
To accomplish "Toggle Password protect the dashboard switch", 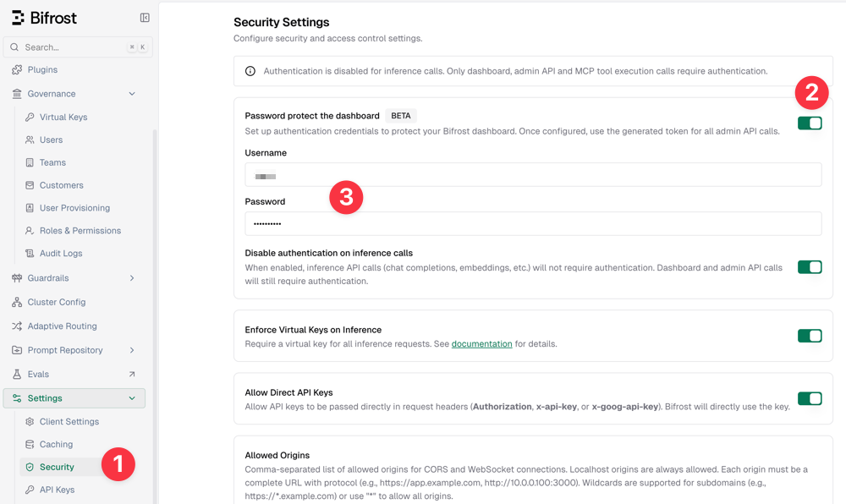I will pos(810,123).
